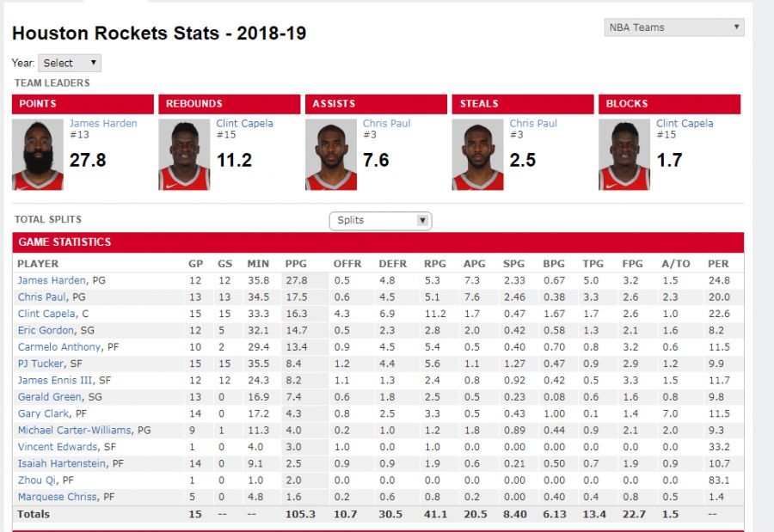Sort table by OFFR column header
The image size is (774, 532).
click(347, 264)
